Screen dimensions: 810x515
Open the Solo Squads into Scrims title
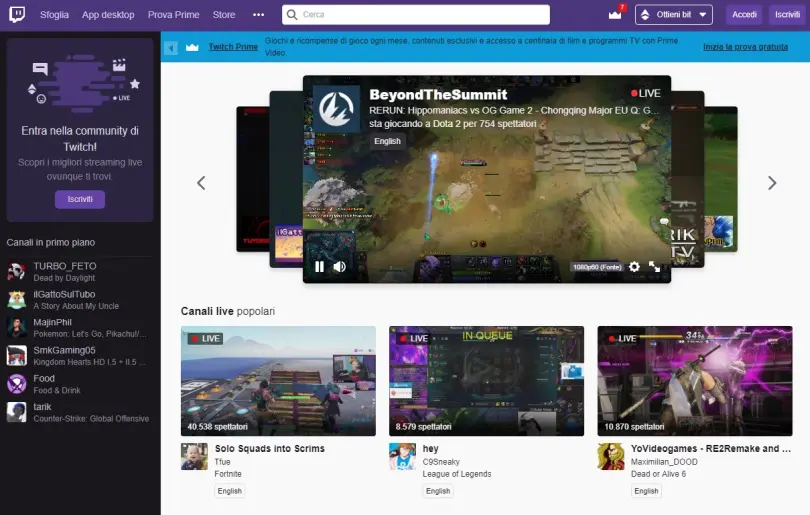pyautogui.click(x=270, y=448)
